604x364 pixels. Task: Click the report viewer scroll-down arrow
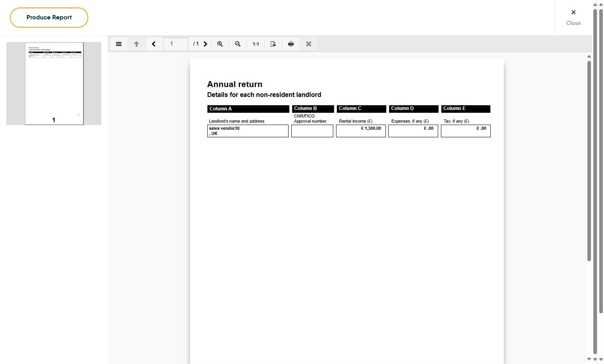589,359
